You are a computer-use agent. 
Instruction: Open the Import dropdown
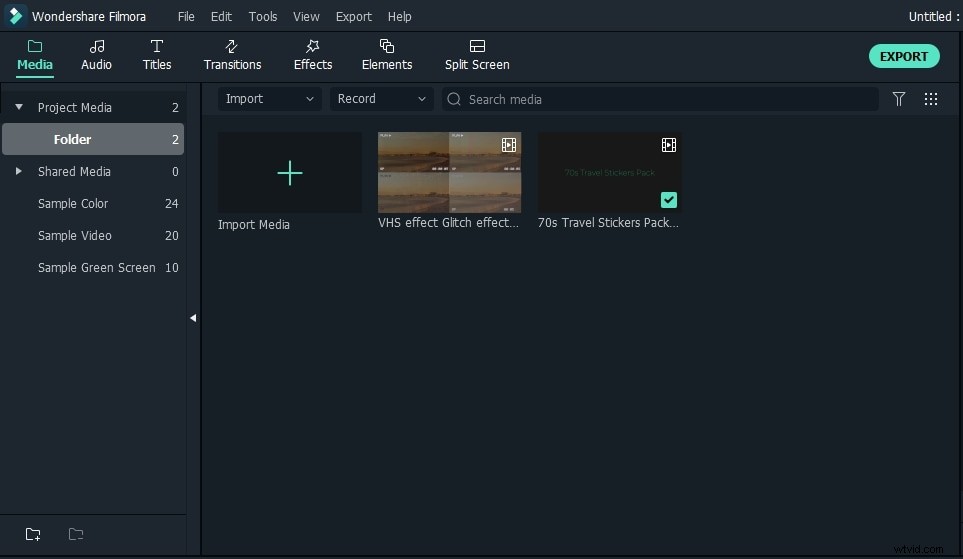coord(270,99)
